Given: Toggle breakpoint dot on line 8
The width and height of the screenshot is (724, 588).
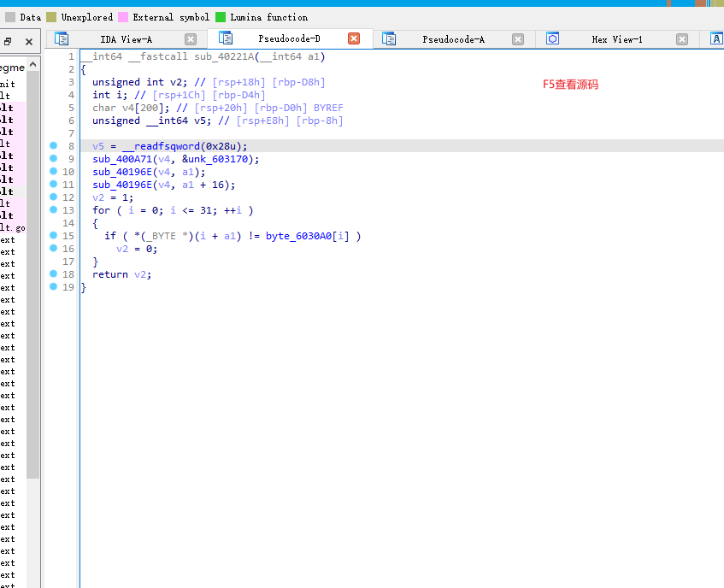Looking at the screenshot, I should point(54,145).
